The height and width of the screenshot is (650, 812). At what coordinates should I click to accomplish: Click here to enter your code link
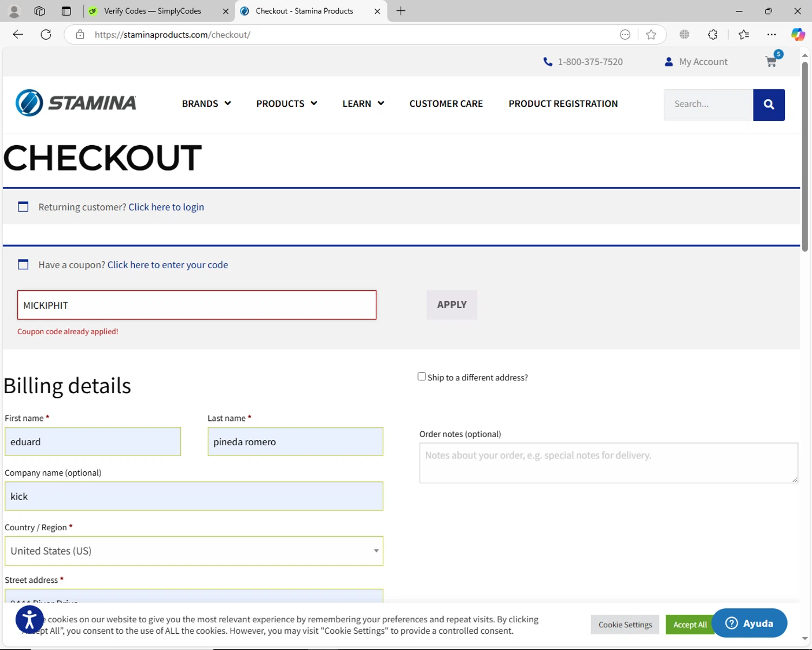tap(168, 265)
